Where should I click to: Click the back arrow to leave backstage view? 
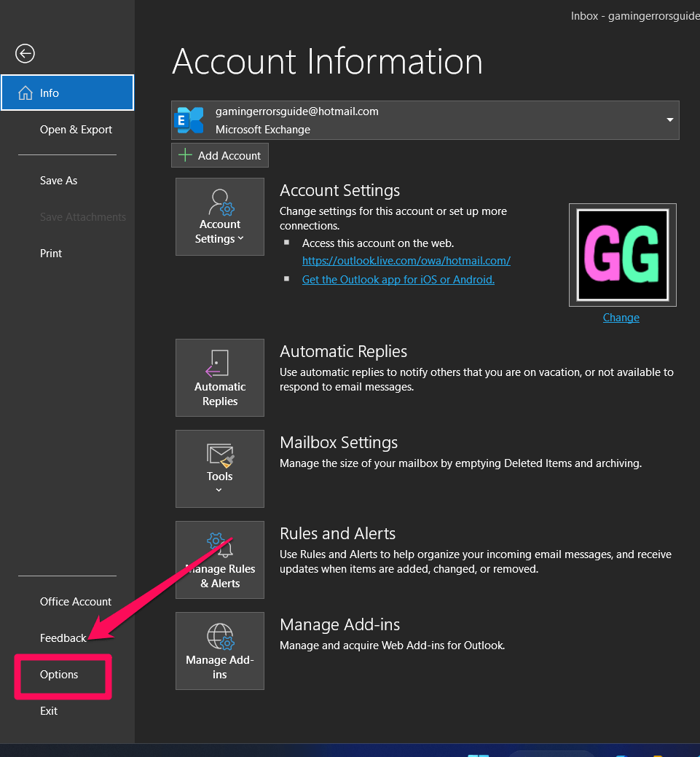point(24,53)
